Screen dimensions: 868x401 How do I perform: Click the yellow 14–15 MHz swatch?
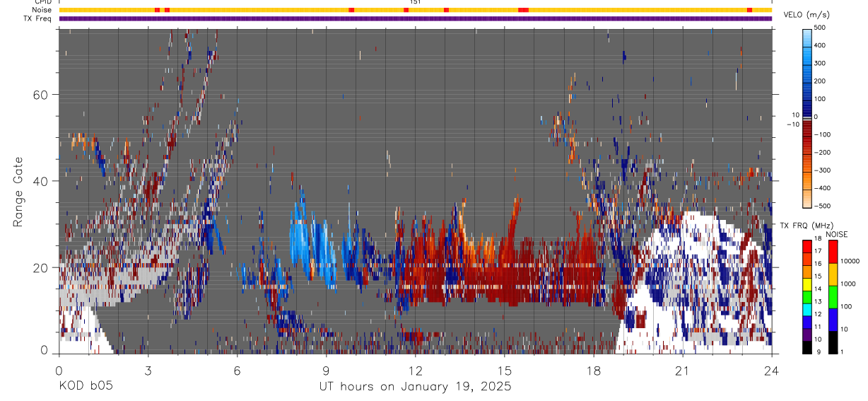pos(807,284)
